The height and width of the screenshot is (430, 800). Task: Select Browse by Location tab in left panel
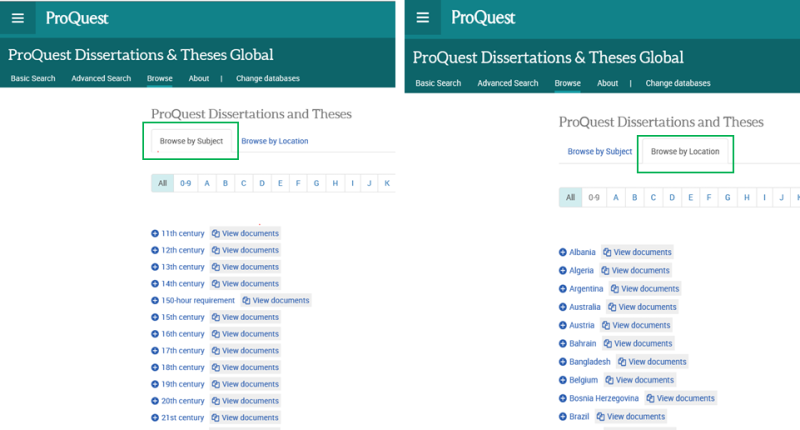(x=274, y=141)
